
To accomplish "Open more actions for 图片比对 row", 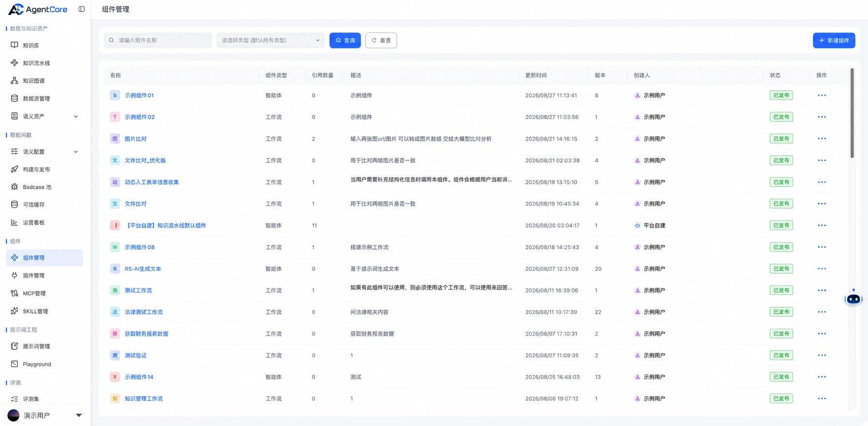I will click(821, 139).
